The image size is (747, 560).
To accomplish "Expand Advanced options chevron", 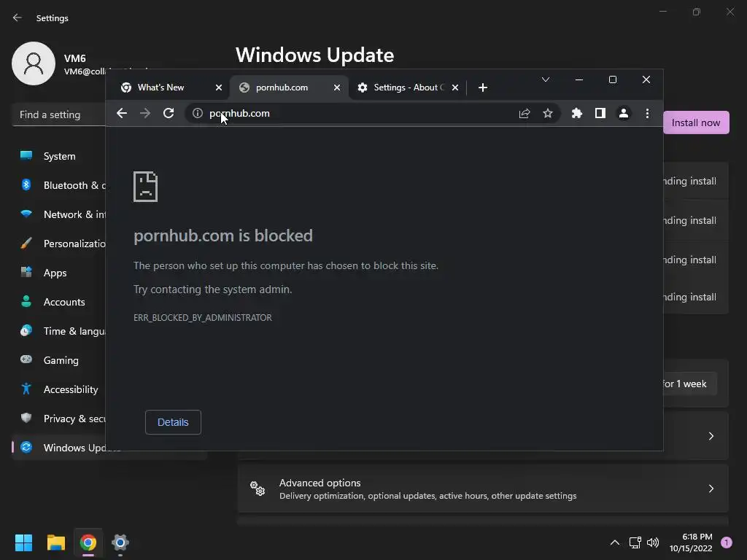I will point(711,489).
